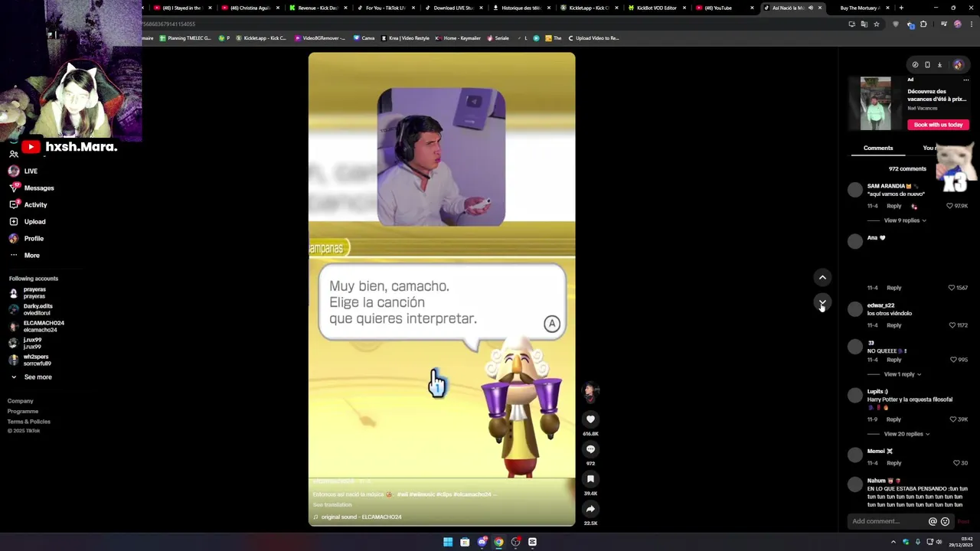Expand View 1 reply under NO QUEEEE

(902, 374)
